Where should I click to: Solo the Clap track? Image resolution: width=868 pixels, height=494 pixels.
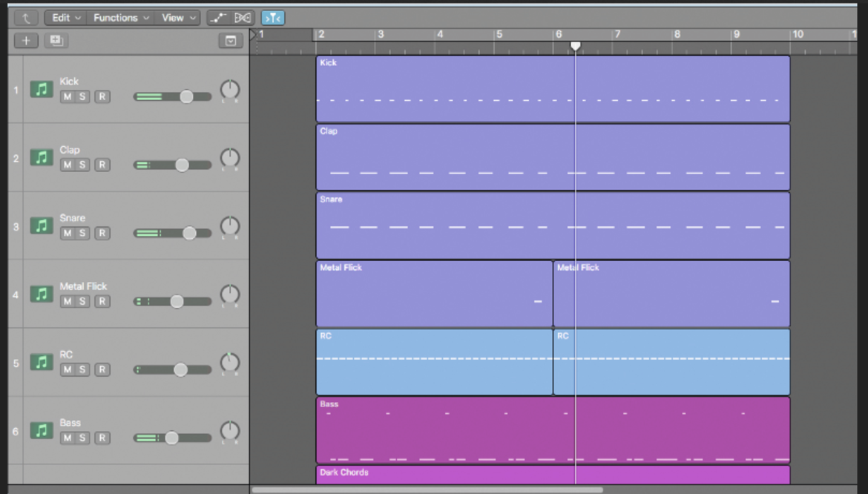coord(82,165)
